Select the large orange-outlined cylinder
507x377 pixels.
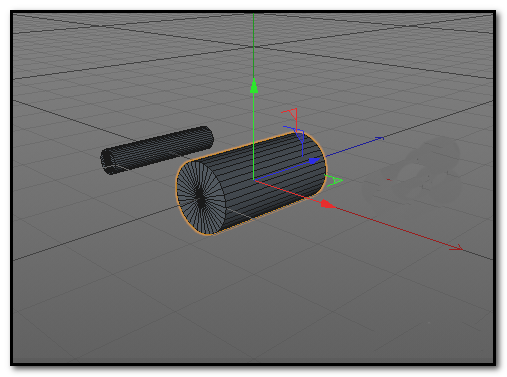251,184
